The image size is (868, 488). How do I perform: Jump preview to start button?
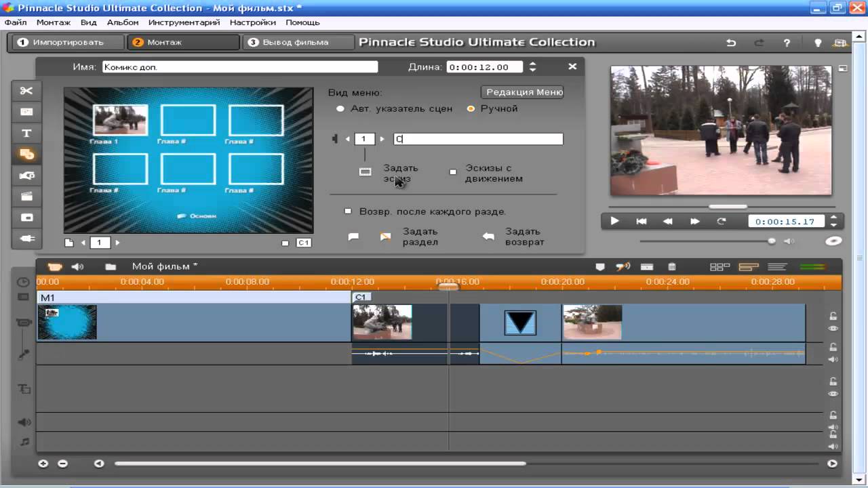point(641,221)
